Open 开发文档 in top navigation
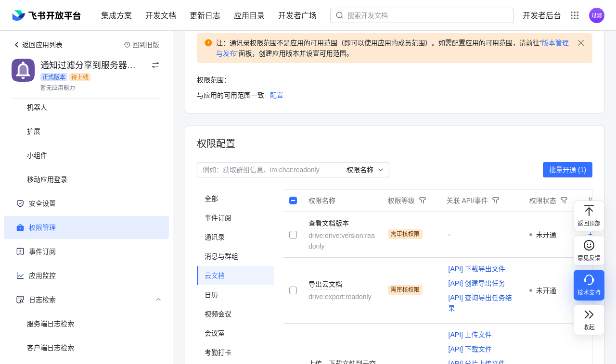 tap(161, 15)
